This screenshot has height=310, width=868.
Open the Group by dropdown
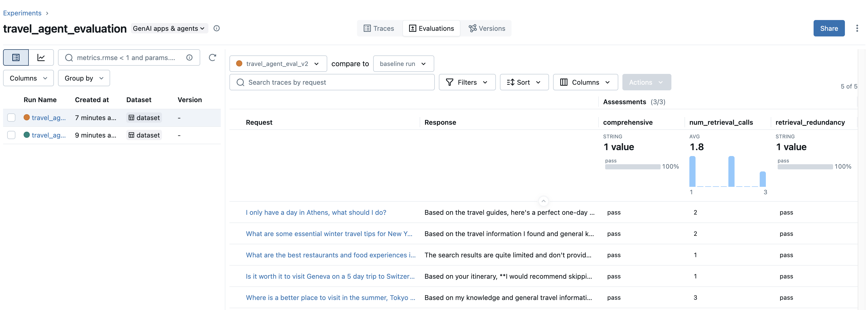(84, 78)
